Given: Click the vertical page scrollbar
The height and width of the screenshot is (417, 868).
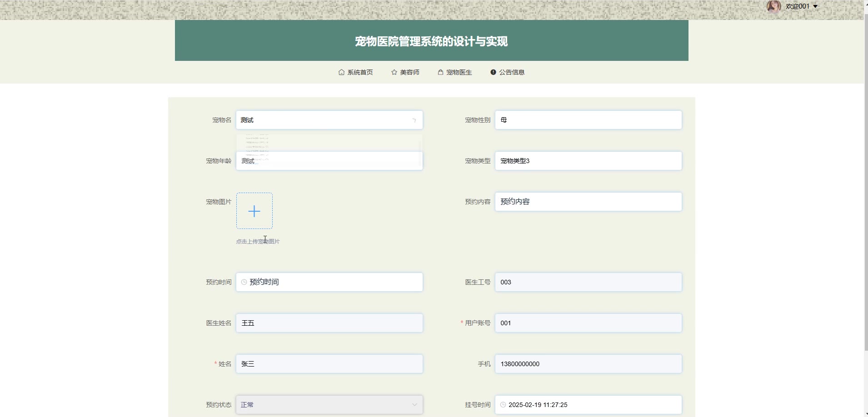Looking at the screenshot, I should [x=865, y=182].
